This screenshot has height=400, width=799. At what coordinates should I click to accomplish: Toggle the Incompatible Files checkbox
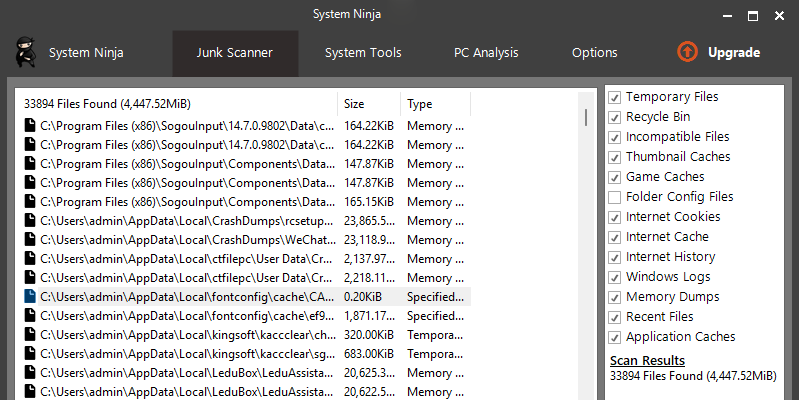click(615, 137)
